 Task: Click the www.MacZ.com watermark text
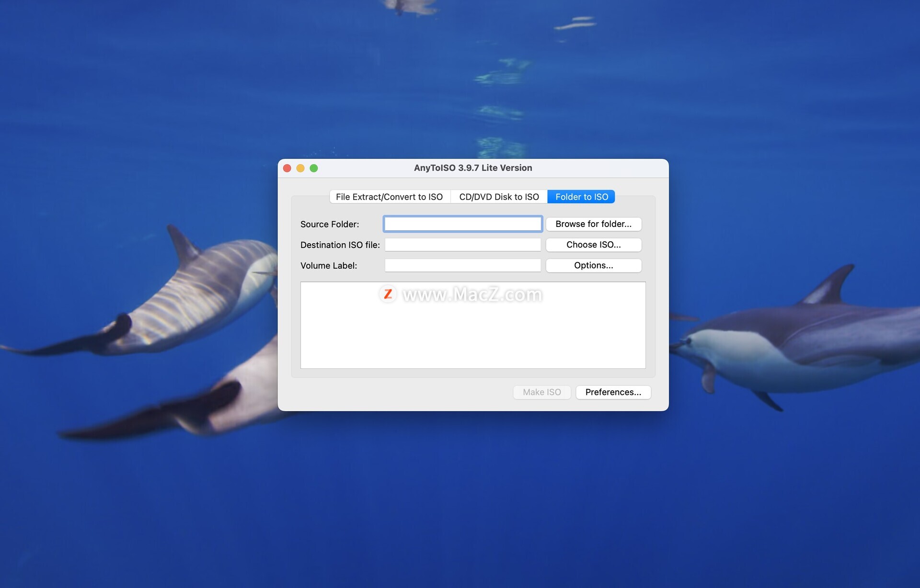472,294
